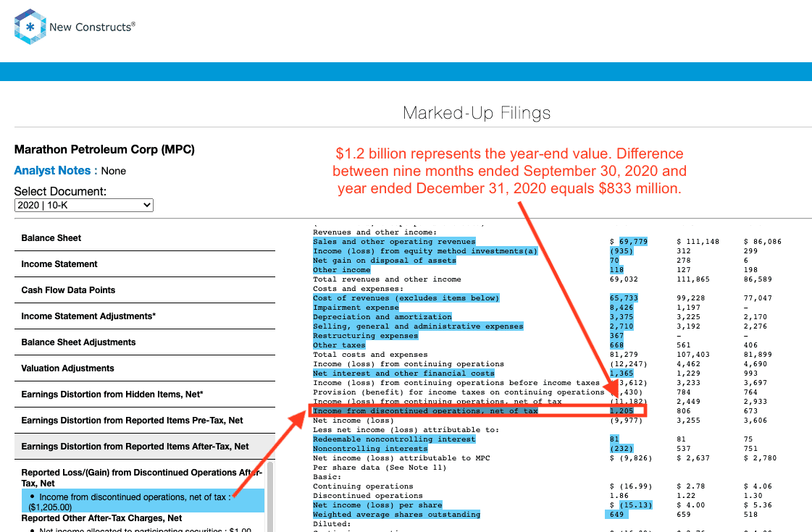
Task: Click highlighted 'Impairment expense' line
Action: [356, 308]
